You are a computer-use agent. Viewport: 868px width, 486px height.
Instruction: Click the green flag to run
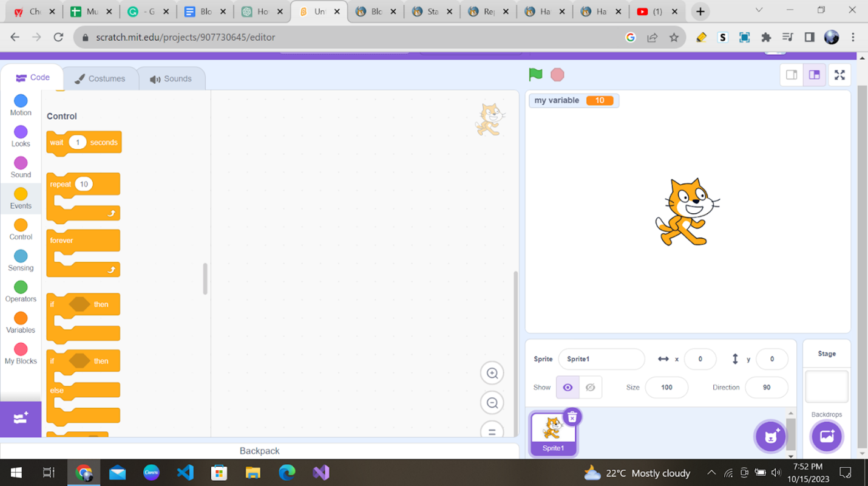pos(535,75)
